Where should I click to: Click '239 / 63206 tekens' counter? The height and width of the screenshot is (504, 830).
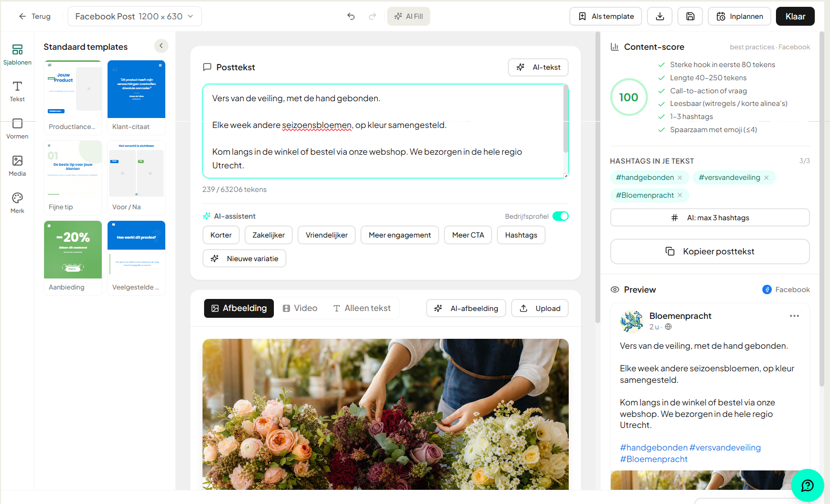pyautogui.click(x=235, y=189)
